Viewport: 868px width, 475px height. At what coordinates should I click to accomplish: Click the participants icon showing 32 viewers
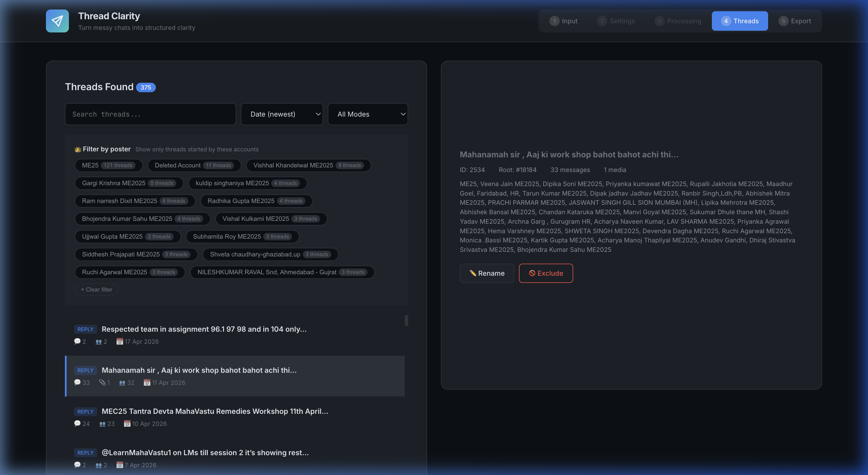tap(122, 383)
